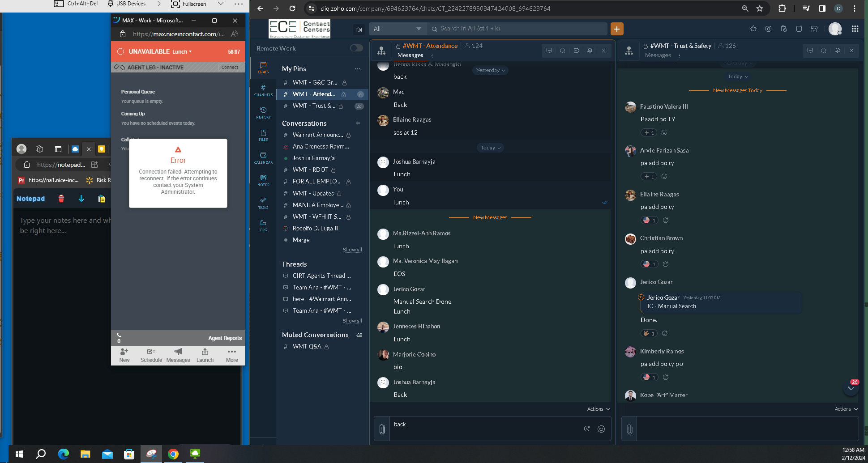The image size is (868, 463).
Task: Open the Chats section in Cliq sidebar
Action: click(x=263, y=68)
